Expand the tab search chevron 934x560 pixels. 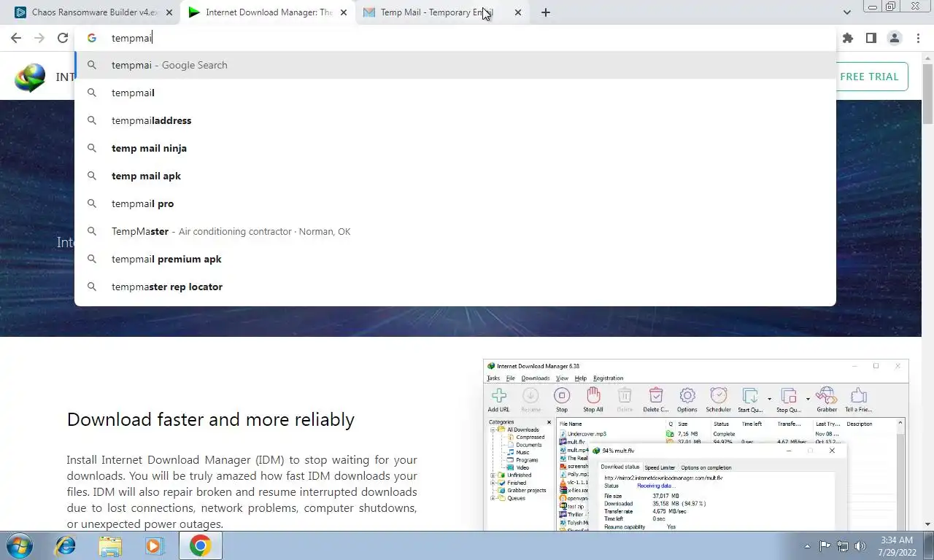click(x=846, y=12)
